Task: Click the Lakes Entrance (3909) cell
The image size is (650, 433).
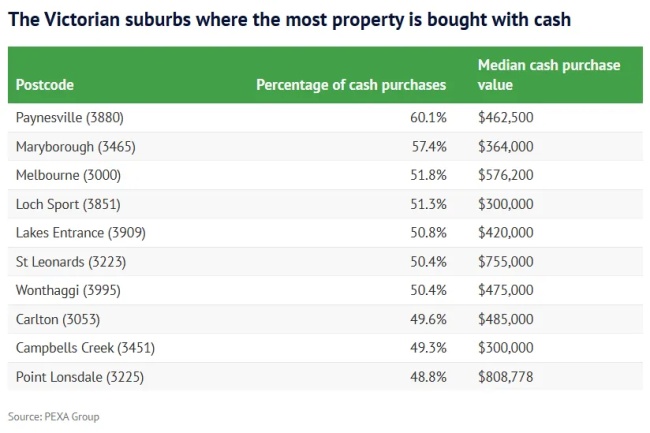Action: (x=74, y=233)
